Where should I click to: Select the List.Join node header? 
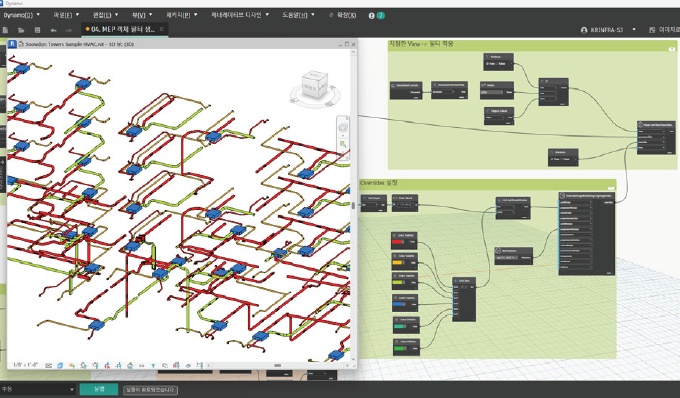[x=464, y=281]
